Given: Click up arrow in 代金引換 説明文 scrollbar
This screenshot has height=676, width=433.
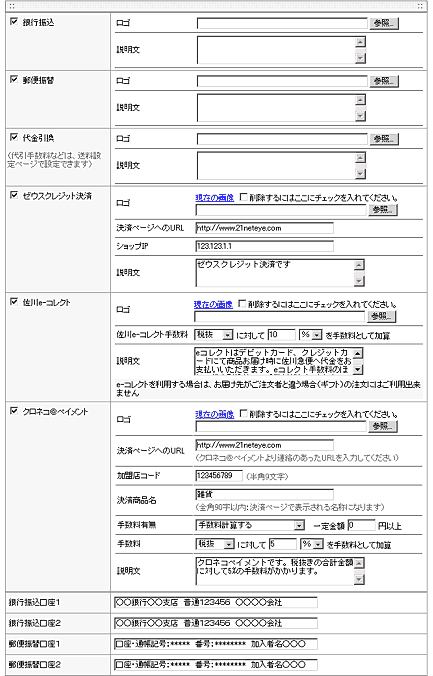Looking at the screenshot, I should point(361,157).
